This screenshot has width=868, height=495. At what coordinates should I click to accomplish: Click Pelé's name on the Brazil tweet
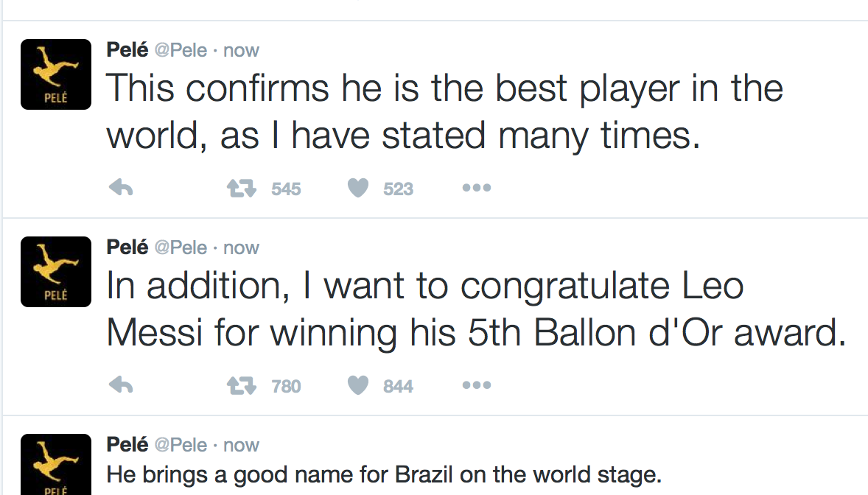[127, 445]
